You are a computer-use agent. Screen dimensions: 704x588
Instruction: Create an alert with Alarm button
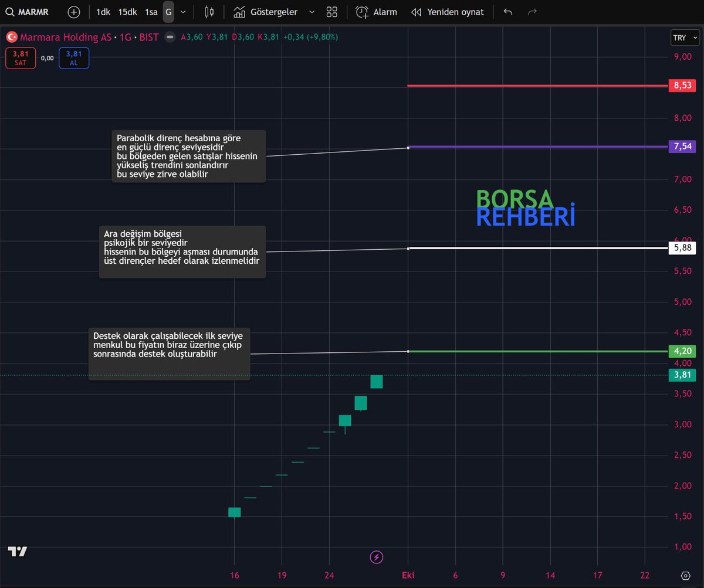pyautogui.click(x=377, y=12)
